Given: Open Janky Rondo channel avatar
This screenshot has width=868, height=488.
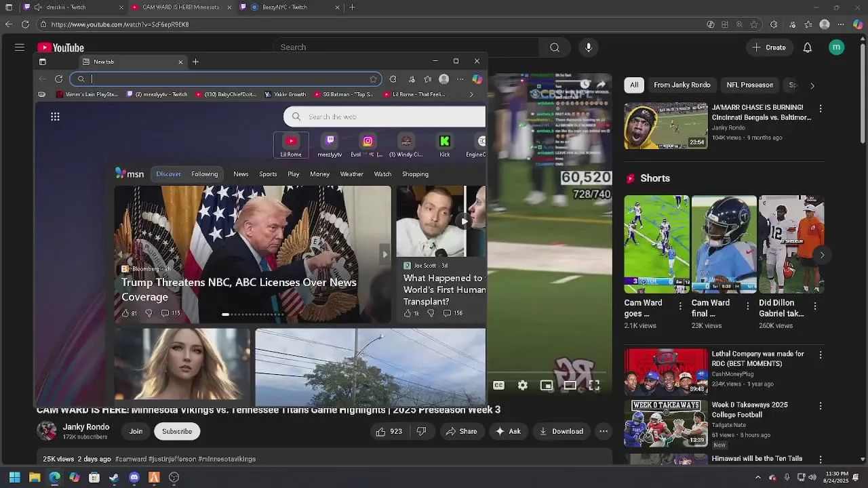Looking at the screenshot, I should point(47,431).
